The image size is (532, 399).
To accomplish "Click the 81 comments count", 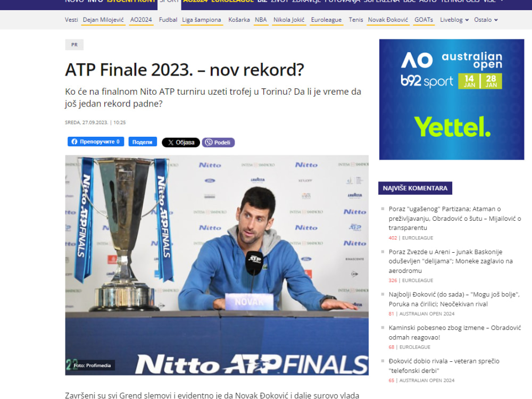I will (x=391, y=313).
